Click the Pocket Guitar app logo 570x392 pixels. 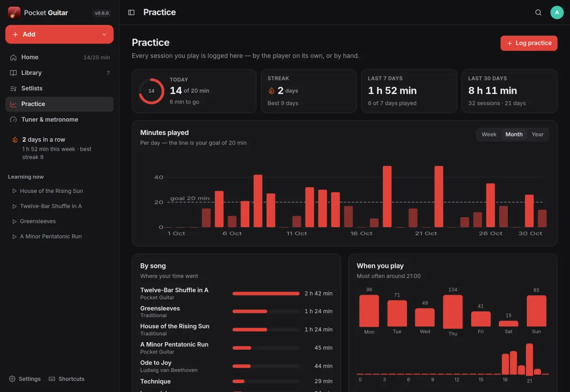coord(14,13)
